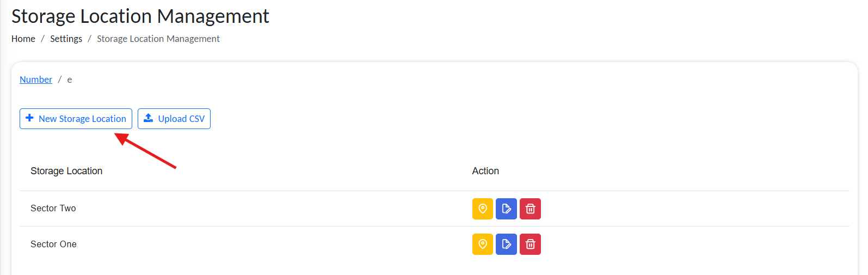Go to Home in the breadcrumb

[x=23, y=39]
